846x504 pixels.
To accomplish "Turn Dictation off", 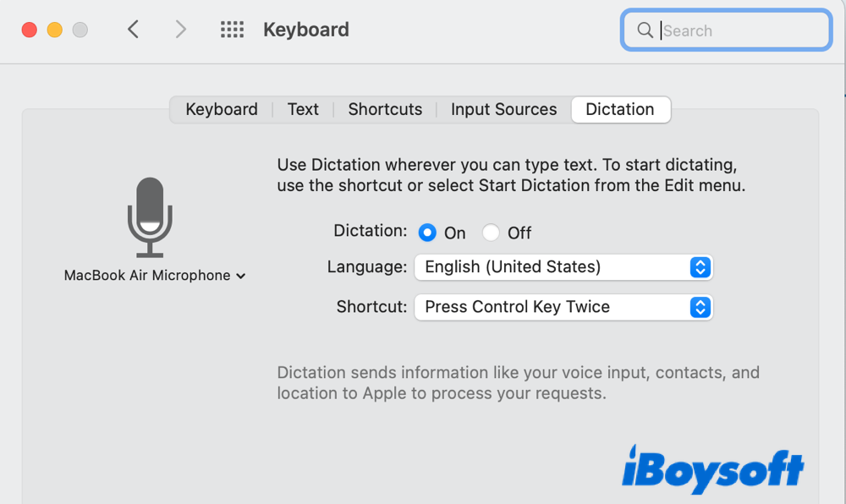I will 491,233.
